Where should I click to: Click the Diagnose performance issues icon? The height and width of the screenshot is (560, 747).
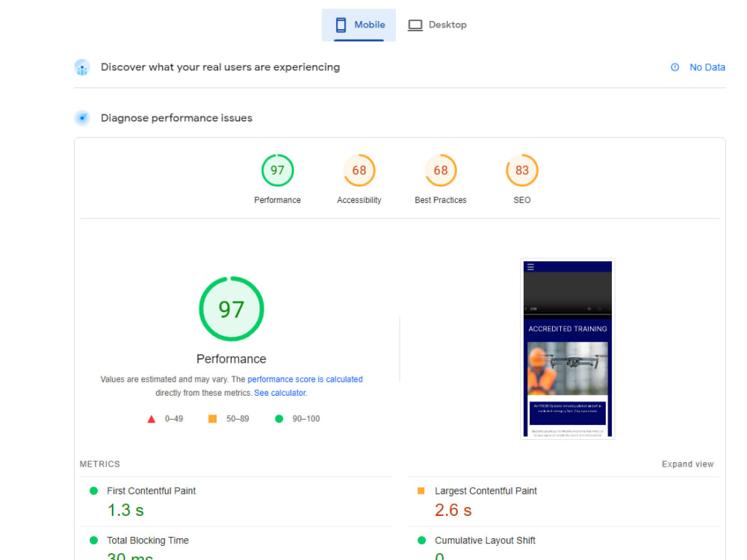point(82,118)
